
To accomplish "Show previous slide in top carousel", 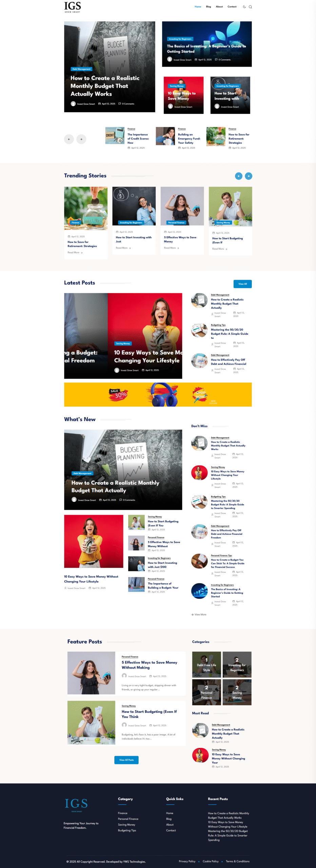I will click(x=69, y=139).
